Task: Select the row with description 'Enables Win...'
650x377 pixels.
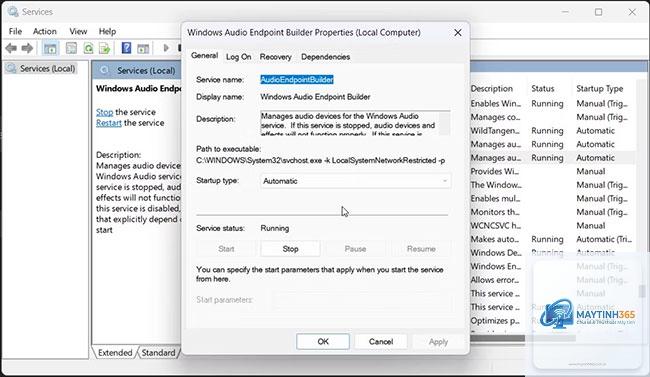Action: pyautogui.click(x=553, y=104)
